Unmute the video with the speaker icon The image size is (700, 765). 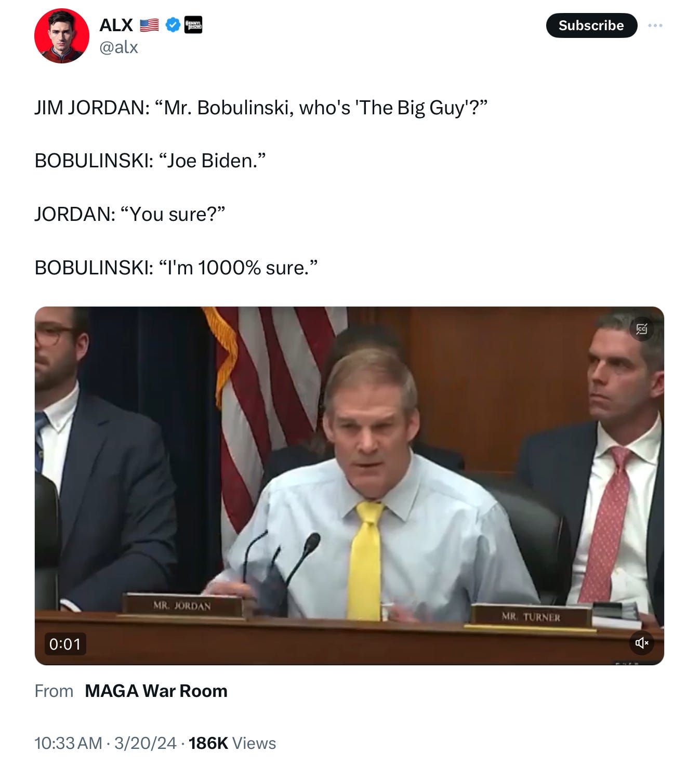coord(641,643)
